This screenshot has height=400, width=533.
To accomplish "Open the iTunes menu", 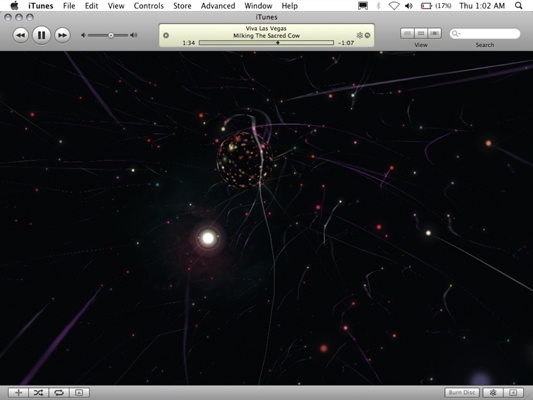I will click(x=40, y=6).
